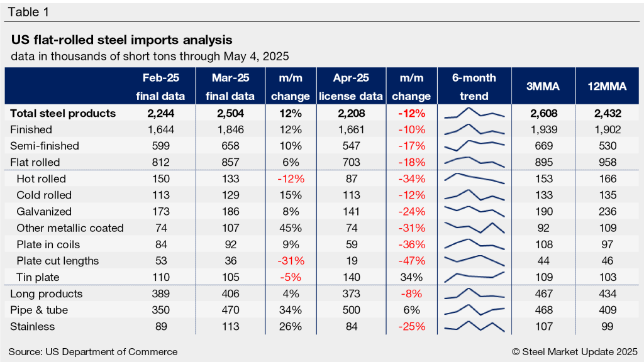644x362 pixels.
Task: Click the Stainless 6-month trend sparkline
Action: (x=474, y=326)
